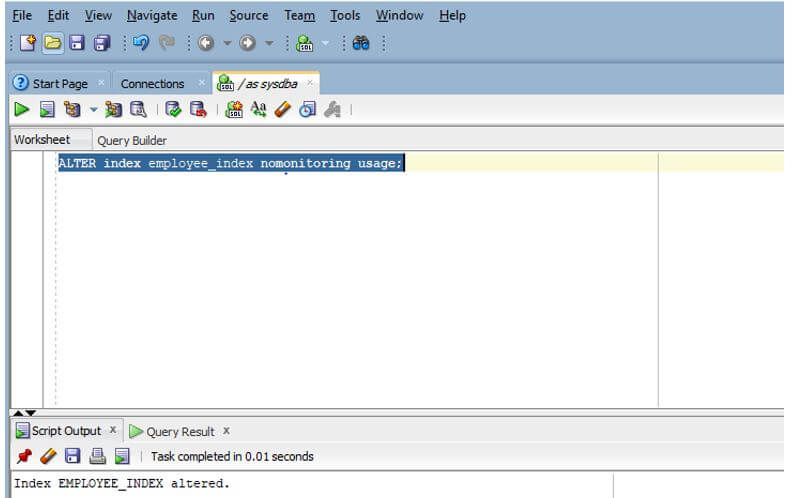Save the Script Output to file

point(72,456)
